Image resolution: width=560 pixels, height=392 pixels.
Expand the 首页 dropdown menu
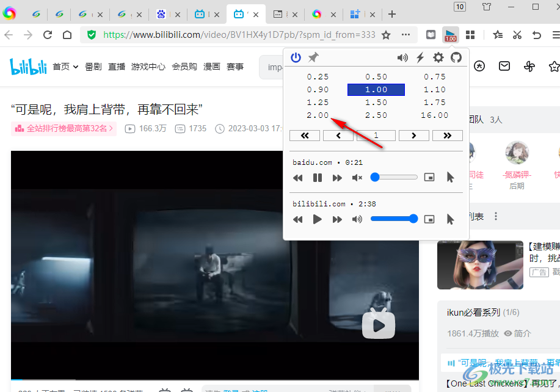tap(65, 67)
